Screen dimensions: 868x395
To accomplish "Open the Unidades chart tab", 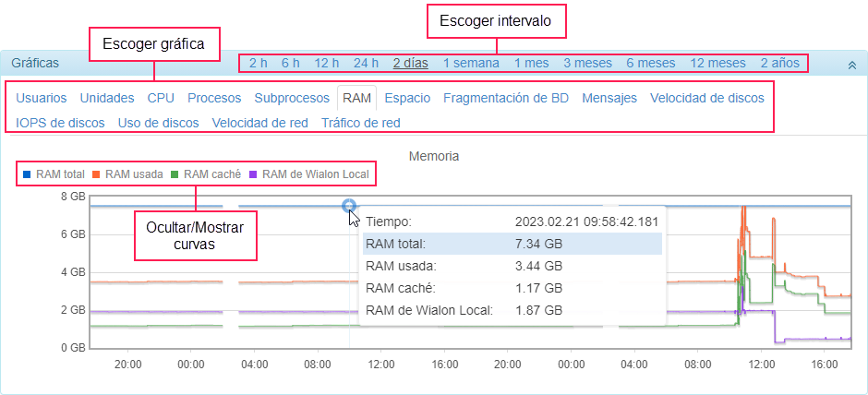I will pyautogui.click(x=107, y=98).
